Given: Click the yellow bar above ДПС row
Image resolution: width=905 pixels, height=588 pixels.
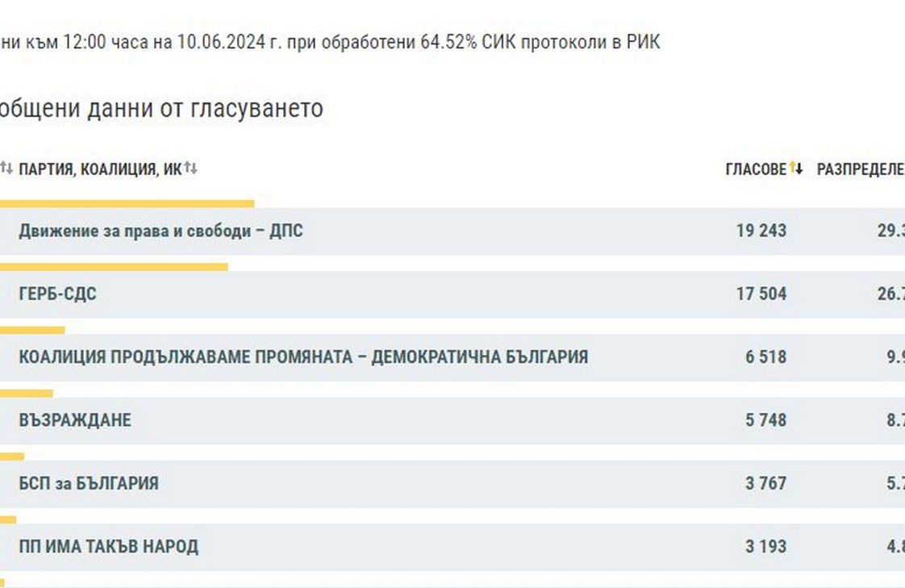Looking at the screenshot, I should (x=127, y=204).
